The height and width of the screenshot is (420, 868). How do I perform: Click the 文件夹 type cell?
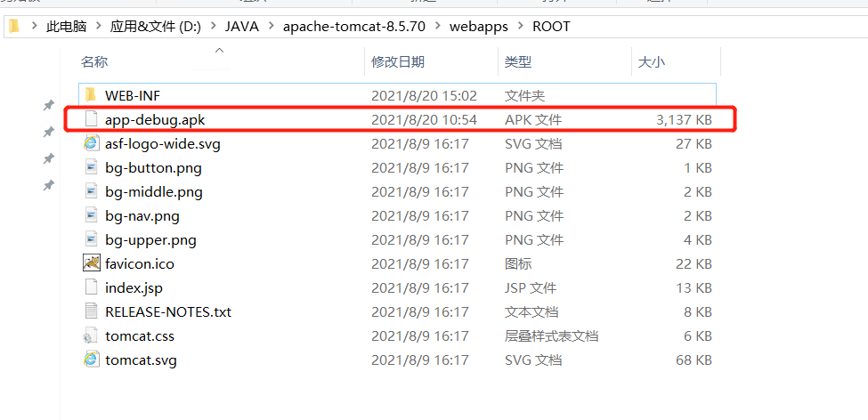point(524,96)
